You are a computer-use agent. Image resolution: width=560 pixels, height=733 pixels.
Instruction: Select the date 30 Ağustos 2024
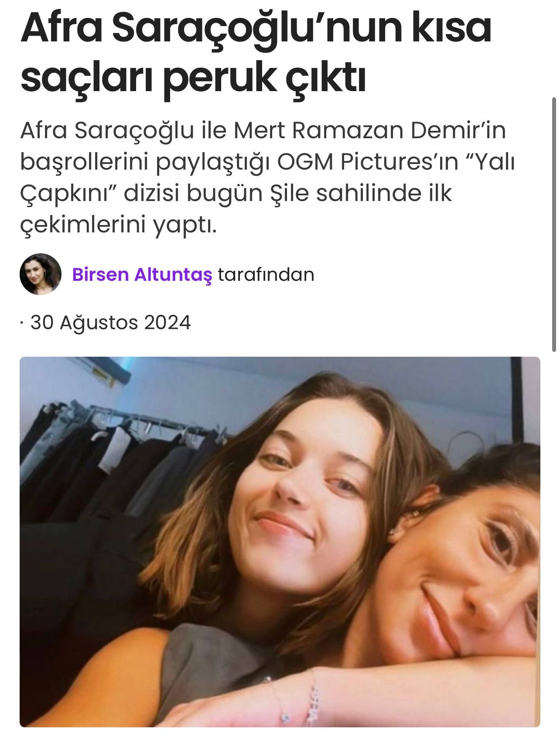110,323
